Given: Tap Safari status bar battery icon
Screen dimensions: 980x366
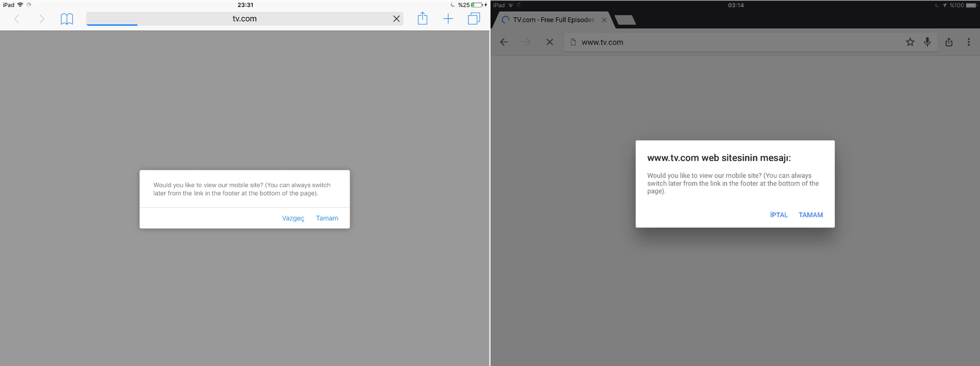Looking at the screenshot, I should point(477,5).
